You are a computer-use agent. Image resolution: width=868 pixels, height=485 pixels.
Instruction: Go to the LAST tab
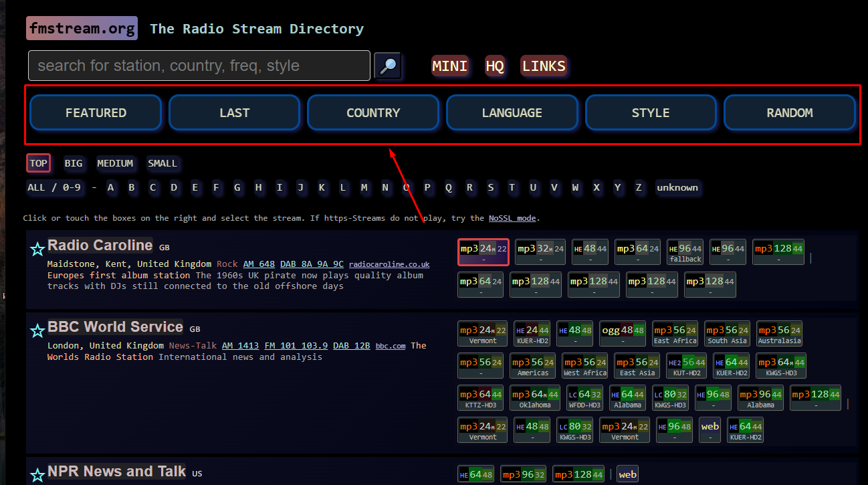(235, 112)
